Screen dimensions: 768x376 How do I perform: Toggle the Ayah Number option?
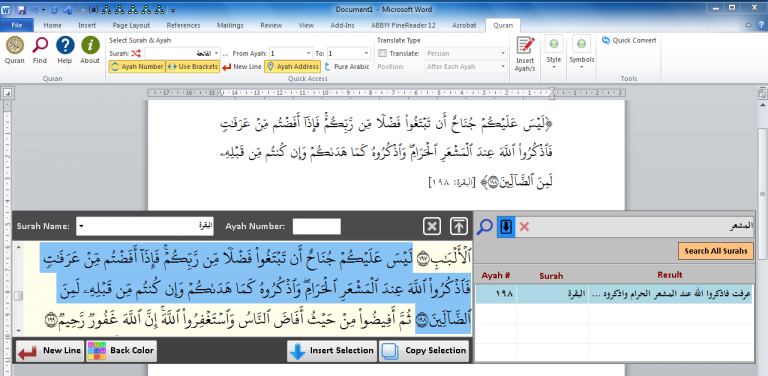coord(137,67)
